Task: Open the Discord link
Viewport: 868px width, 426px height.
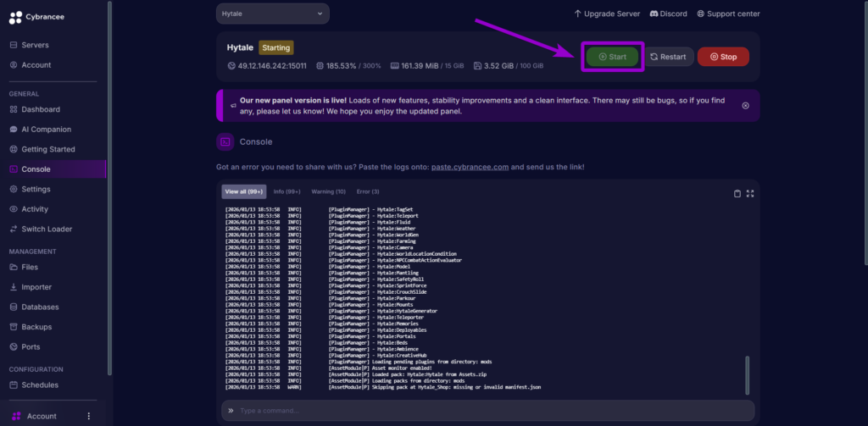Action: pyautogui.click(x=668, y=14)
